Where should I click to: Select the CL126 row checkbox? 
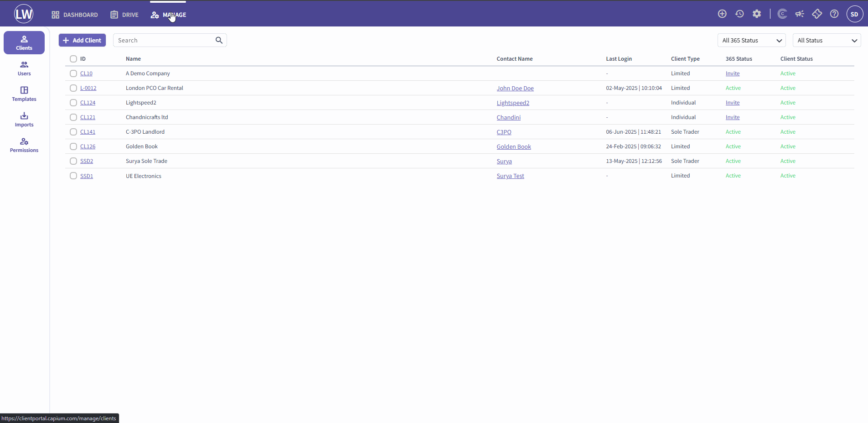click(73, 146)
